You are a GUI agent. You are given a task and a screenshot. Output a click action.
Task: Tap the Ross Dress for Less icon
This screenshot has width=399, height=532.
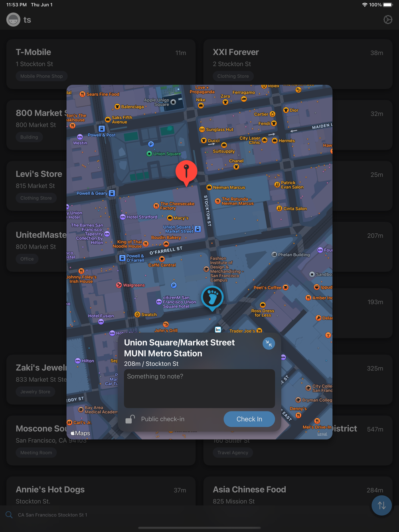(x=263, y=305)
